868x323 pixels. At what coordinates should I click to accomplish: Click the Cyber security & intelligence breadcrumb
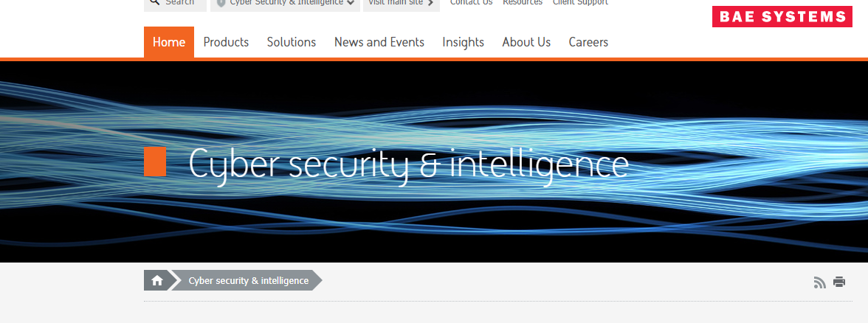tap(249, 280)
